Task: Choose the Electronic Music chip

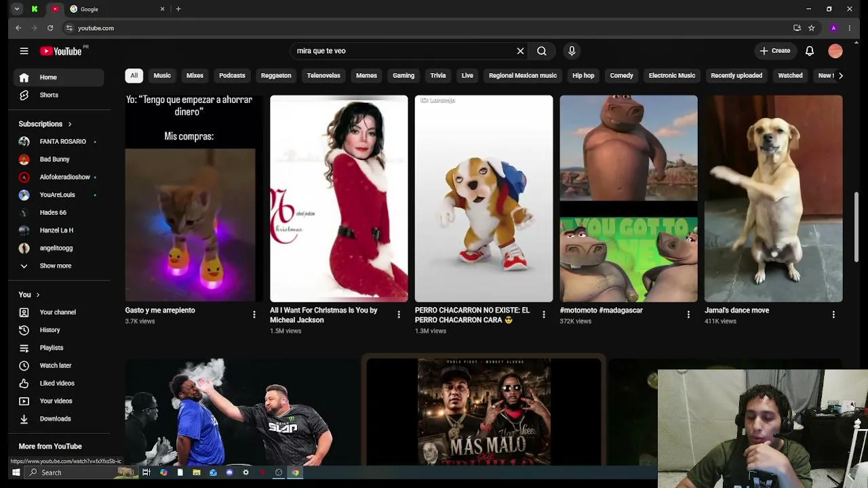Action: [x=672, y=75]
